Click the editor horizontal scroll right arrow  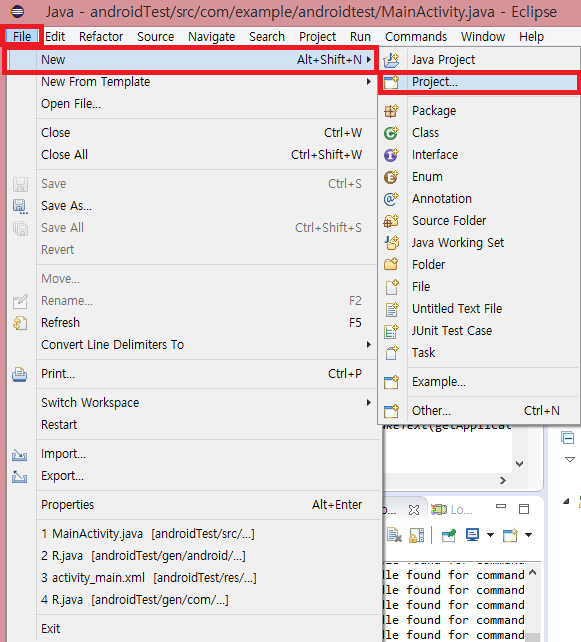point(503,481)
